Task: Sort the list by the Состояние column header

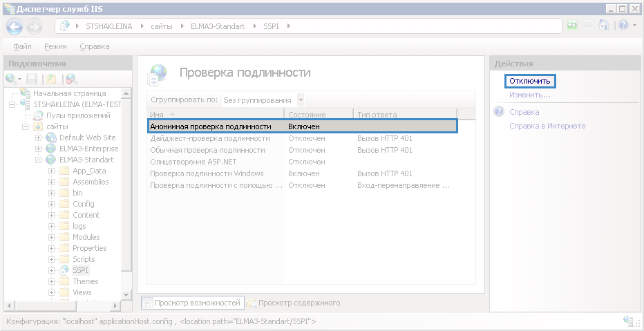Action: pos(317,114)
